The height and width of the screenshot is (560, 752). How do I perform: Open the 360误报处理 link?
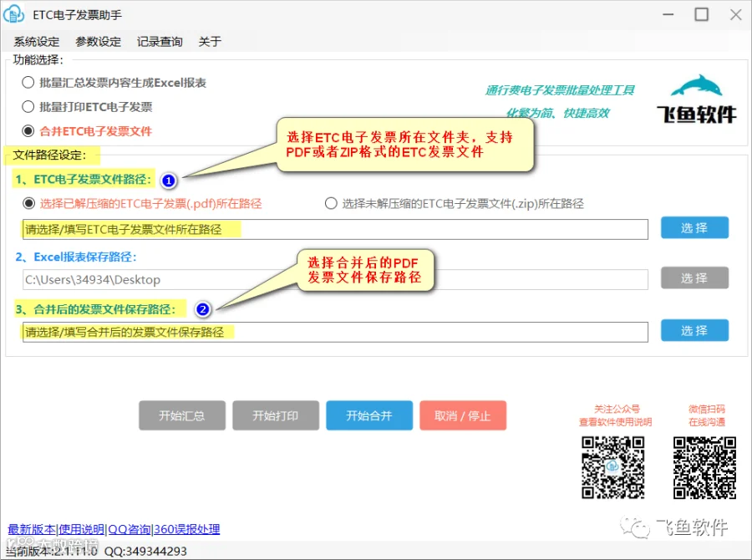pos(187,529)
